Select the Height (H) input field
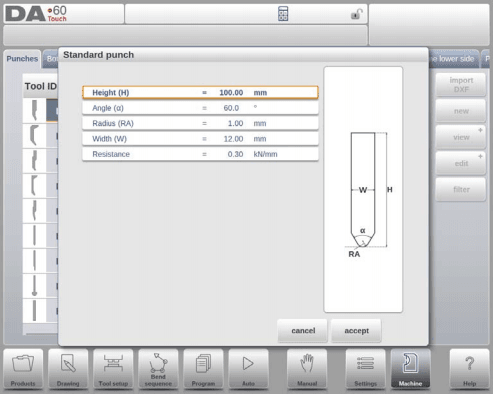 [200, 93]
